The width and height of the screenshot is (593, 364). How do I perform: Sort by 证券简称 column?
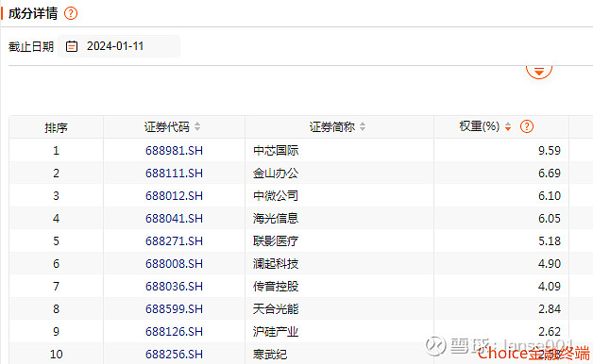click(x=363, y=126)
